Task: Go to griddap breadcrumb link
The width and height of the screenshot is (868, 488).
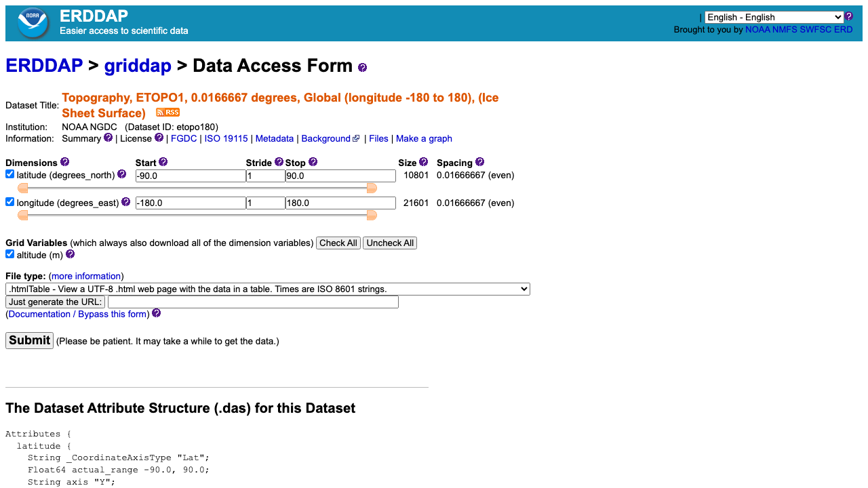Action: pyautogui.click(x=138, y=66)
